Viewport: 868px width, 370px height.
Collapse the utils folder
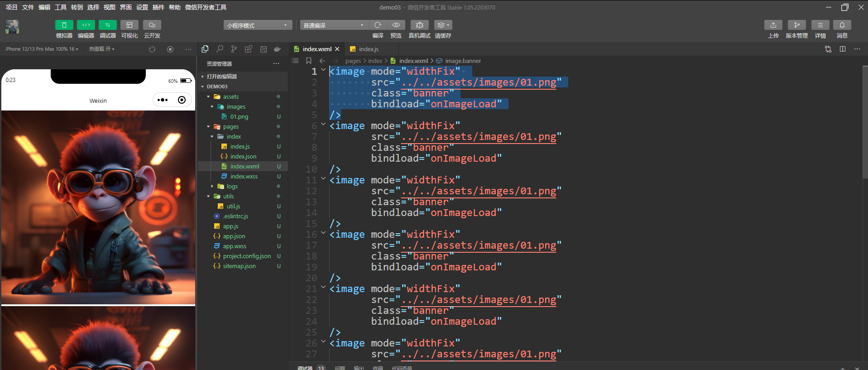click(x=243, y=196)
